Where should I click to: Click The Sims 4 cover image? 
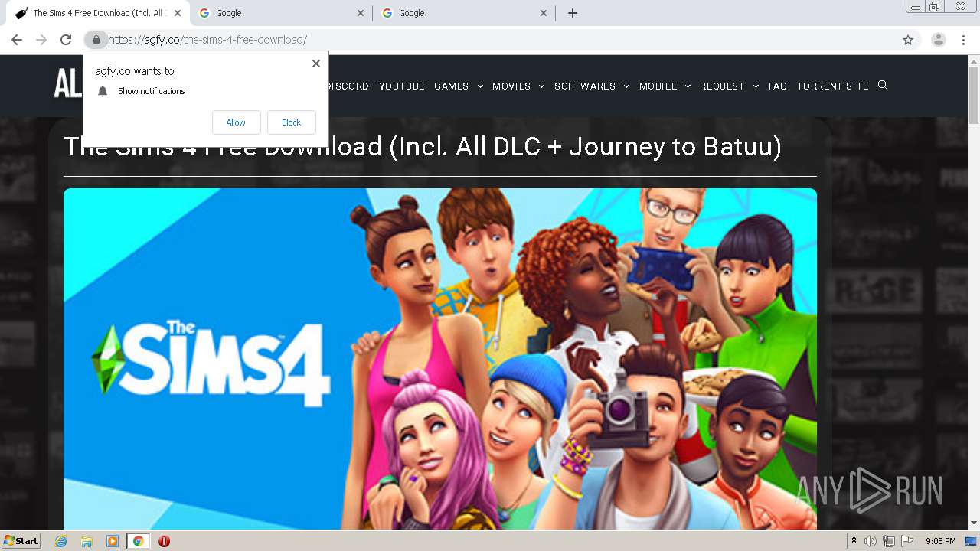[x=440, y=359]
